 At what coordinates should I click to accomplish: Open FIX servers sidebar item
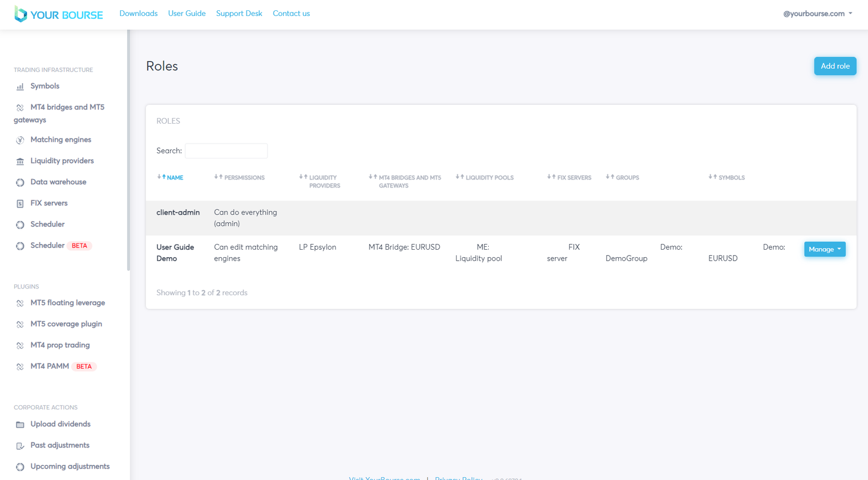49,203
